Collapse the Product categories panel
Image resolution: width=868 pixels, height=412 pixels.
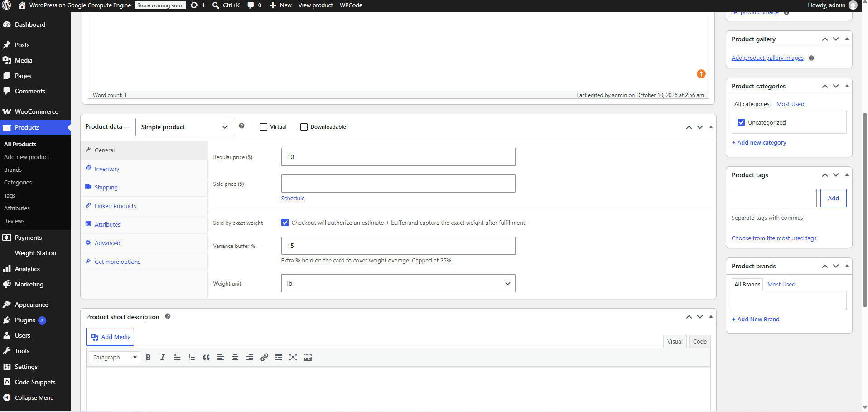847,86
